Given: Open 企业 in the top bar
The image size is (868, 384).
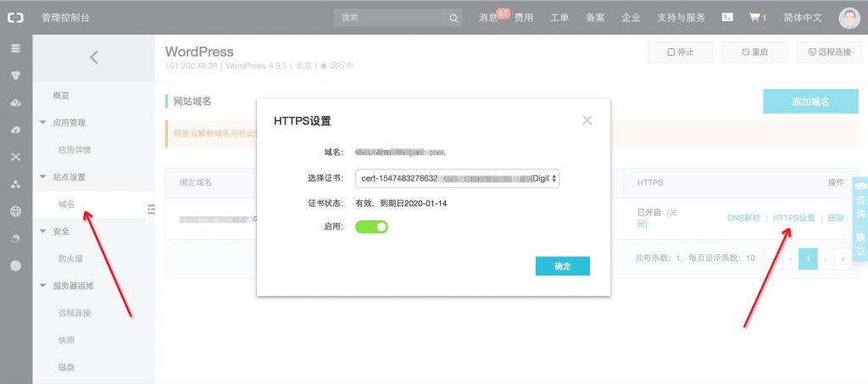Looking at the screenshot, I should tap(631, 18).
